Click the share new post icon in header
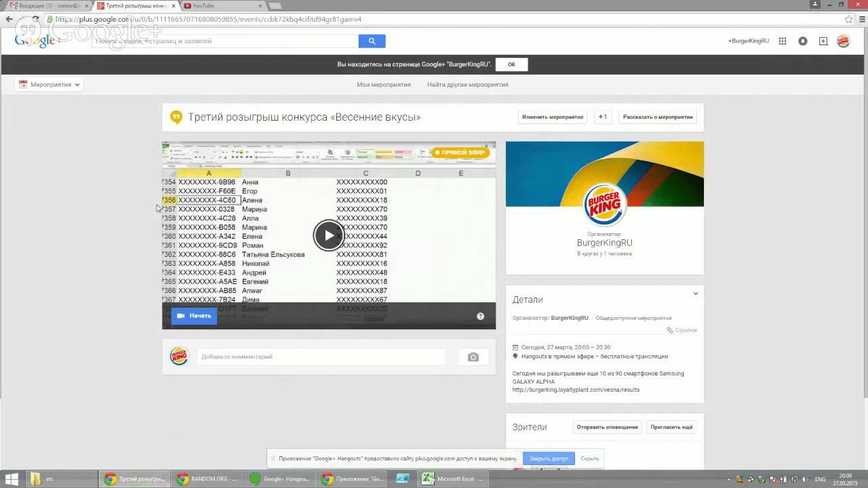 (x=823, y=41)
